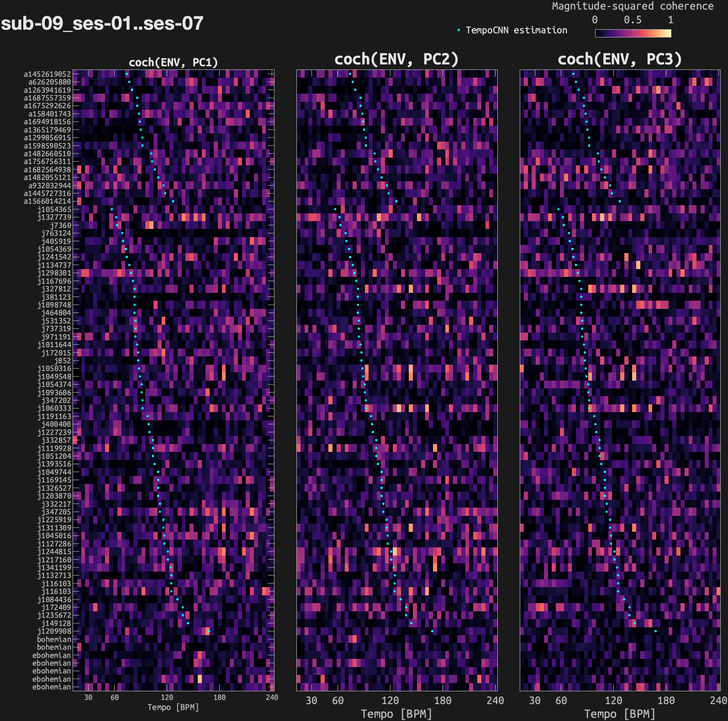Click the Tempo [BPM] label under PC1
The height and width of the screenshot is (721, 728).
click(173, 707)
